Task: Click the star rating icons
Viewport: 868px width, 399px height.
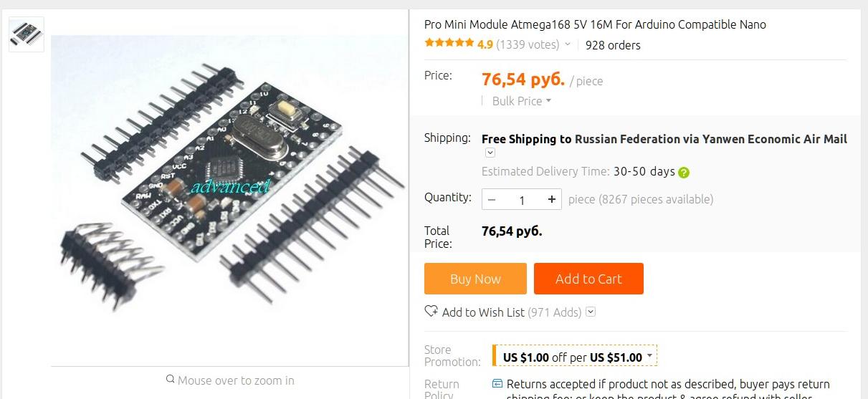Action: (x=449, y=44)
